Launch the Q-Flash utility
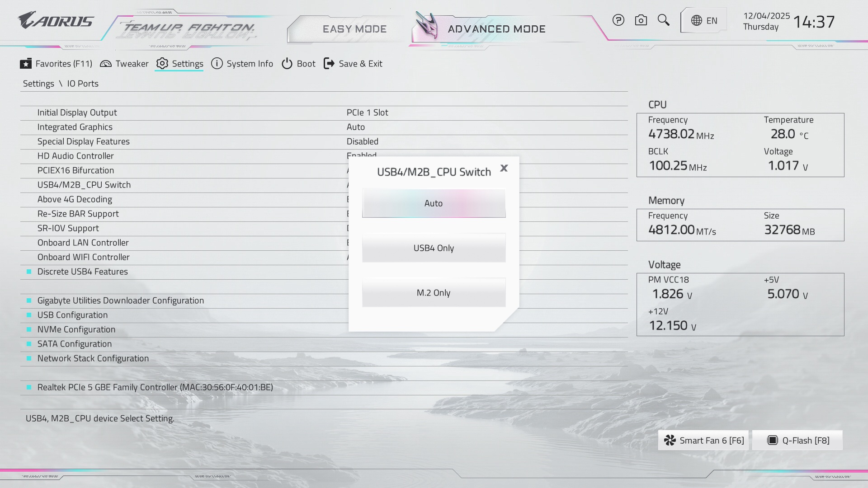868x488 pixels. [797, 441]
